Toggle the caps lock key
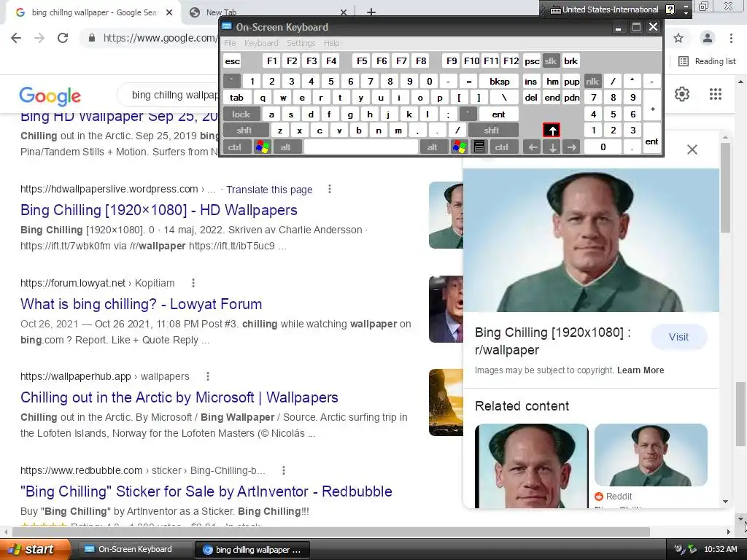747x560 pixels. coord(241,114)
